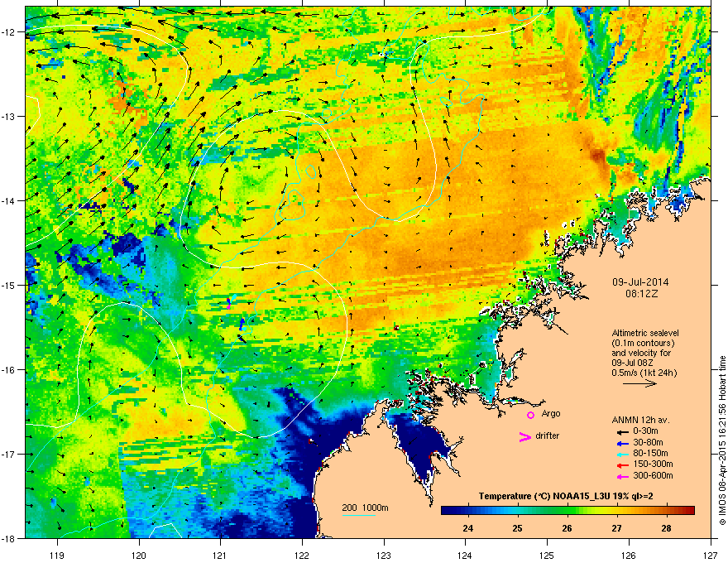The width and height of the screenshot is (728, 563).
Task: Click the vertical IMOS copyright timestamp text
Action: pyautogui.click(x=722, y=440)
